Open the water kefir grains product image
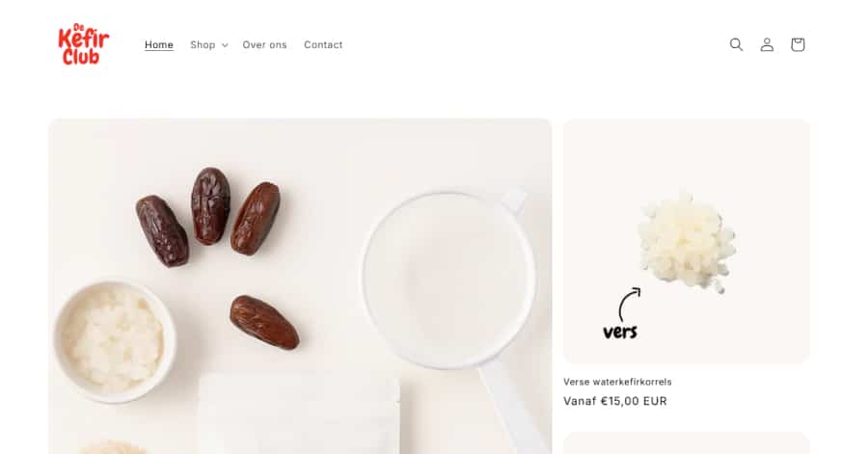Viewport: 868px width, 454px height. 687,242
